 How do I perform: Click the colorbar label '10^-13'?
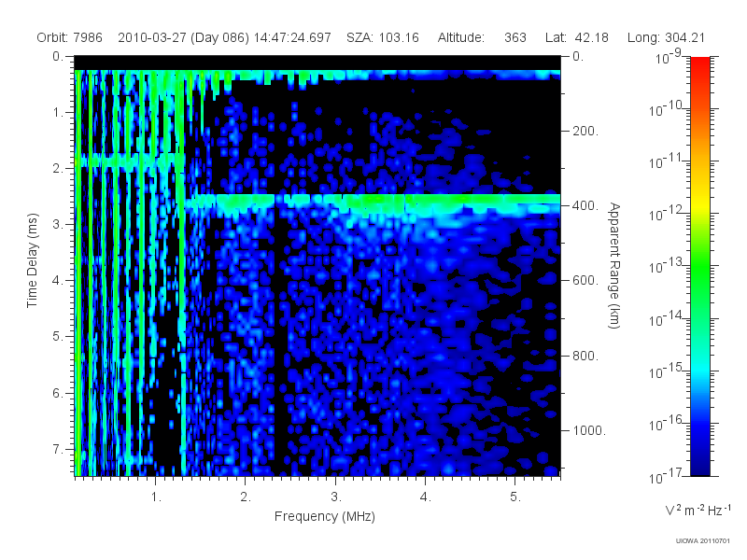coord(665,267)
